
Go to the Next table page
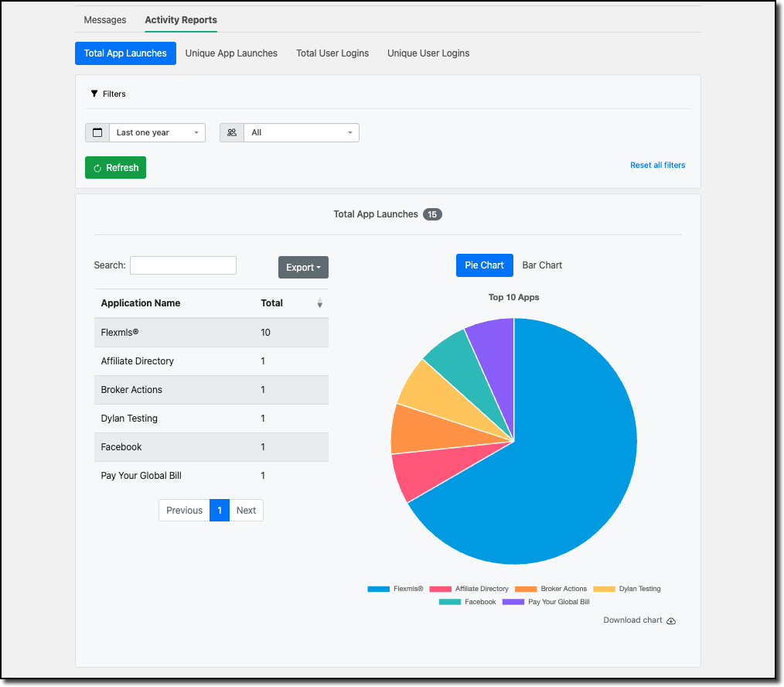pyautogui.click(x=246, y=511)
